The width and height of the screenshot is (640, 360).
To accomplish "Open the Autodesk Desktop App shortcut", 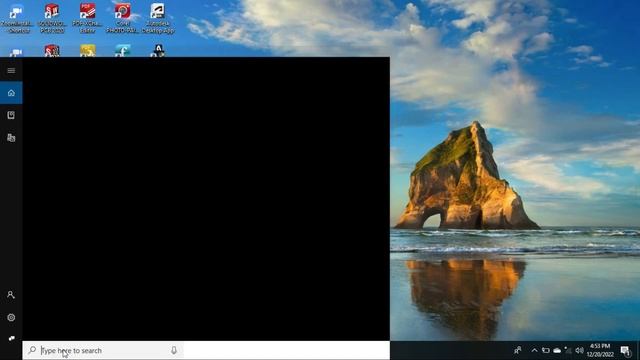I will (x=158, y=18).
